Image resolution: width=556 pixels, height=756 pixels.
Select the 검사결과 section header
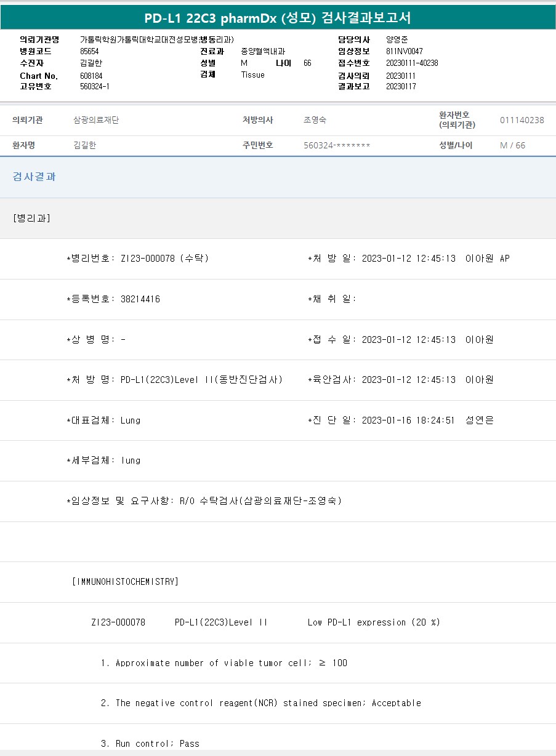point(34,177)
